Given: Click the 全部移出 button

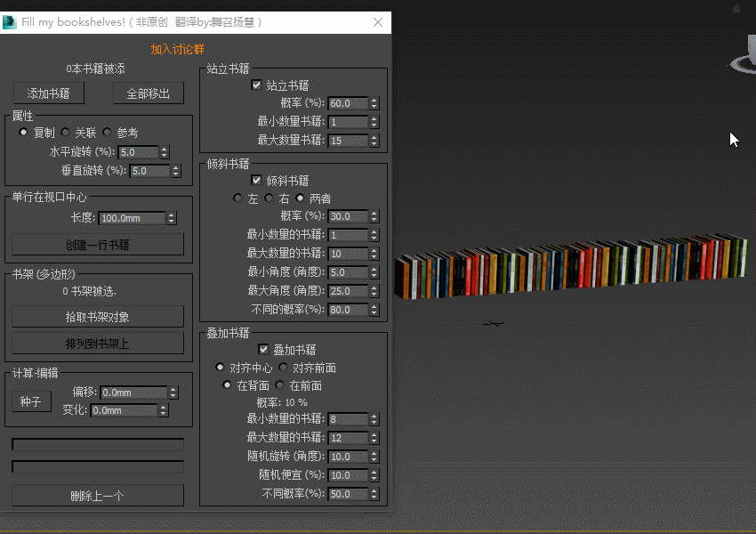Looking at the screenshot, I should (x=148, y=93).
